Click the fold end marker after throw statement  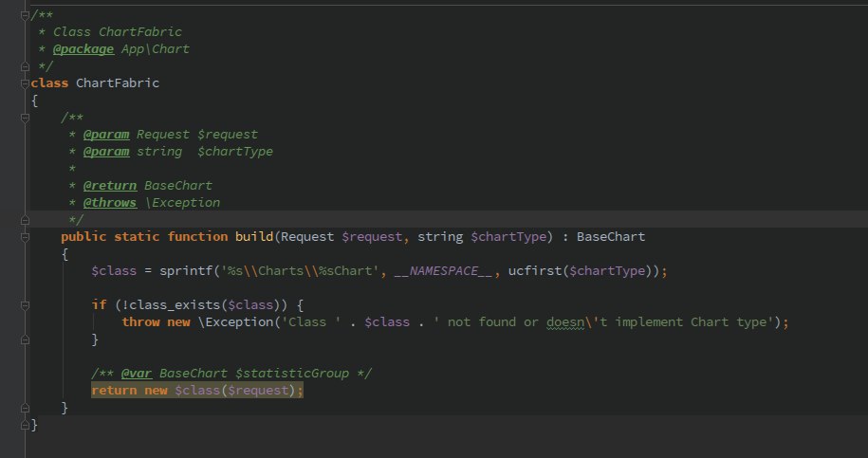(25, 339)
